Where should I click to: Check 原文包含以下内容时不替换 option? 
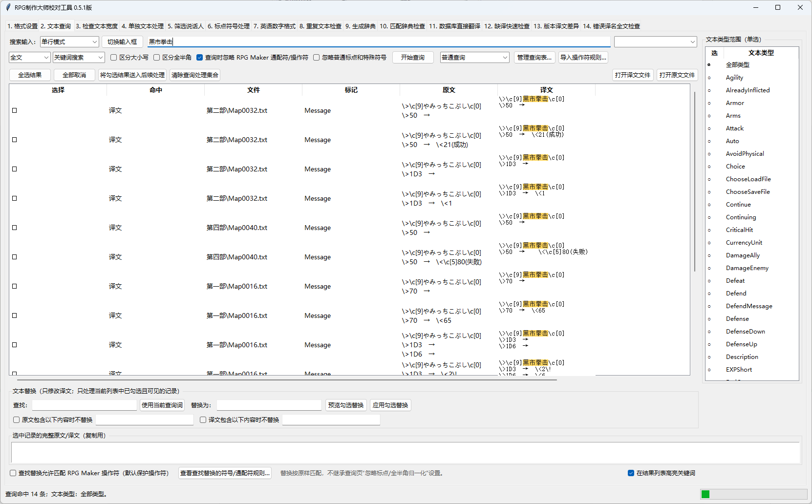point(17,420)
